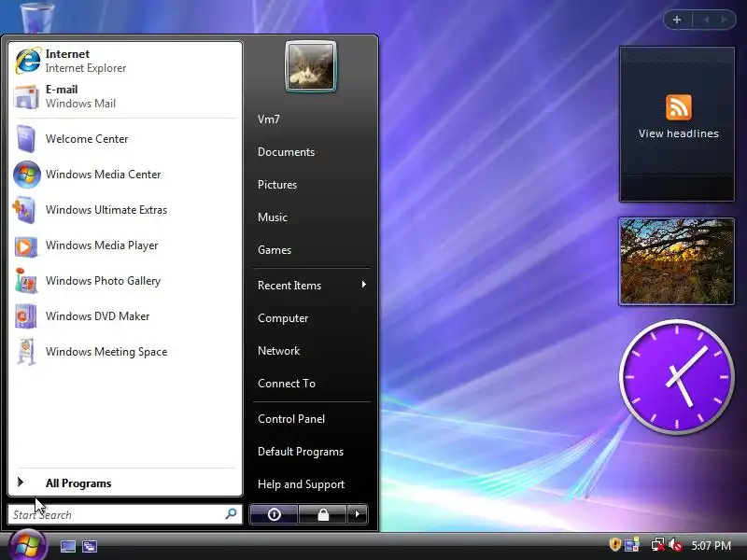Image resolution: width=747 pixels, height=560 pixels.
Task: Open Help and Support
Action: point(301,484)
